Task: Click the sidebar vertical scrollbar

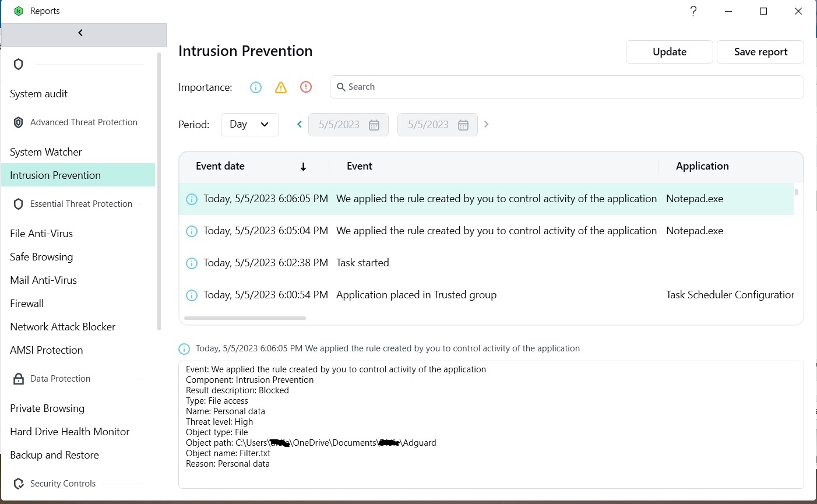Action: point(159,191)
